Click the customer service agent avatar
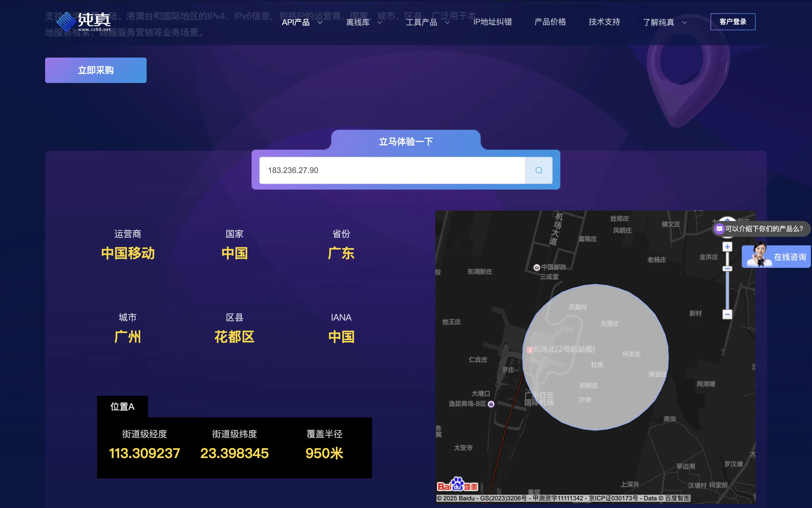 pos(759,254)
